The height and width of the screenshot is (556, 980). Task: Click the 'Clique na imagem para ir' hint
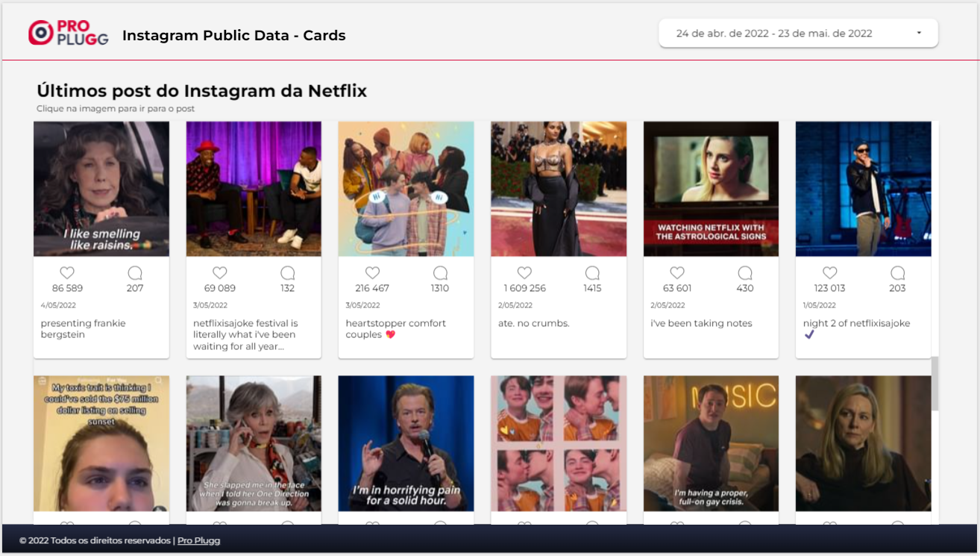(x=116, y=109)
